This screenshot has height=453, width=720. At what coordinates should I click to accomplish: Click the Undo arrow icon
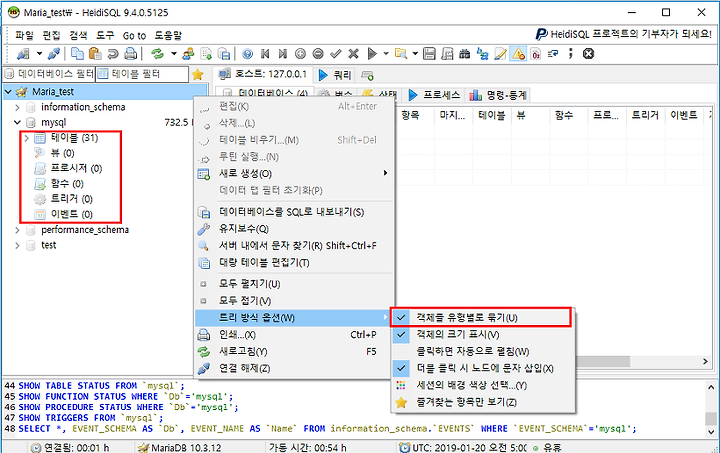pyautogui.click(x=113, y=54)
